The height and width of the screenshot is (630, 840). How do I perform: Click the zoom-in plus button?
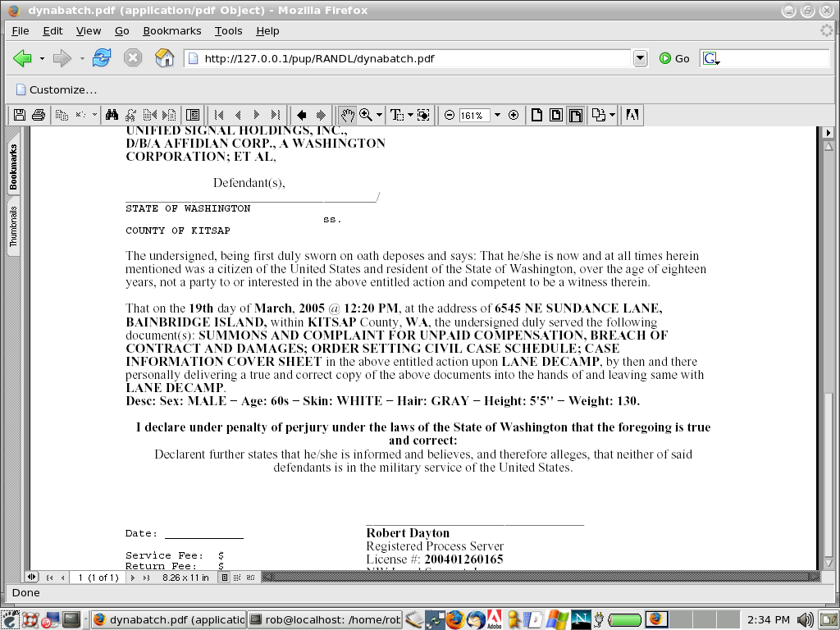514,116
